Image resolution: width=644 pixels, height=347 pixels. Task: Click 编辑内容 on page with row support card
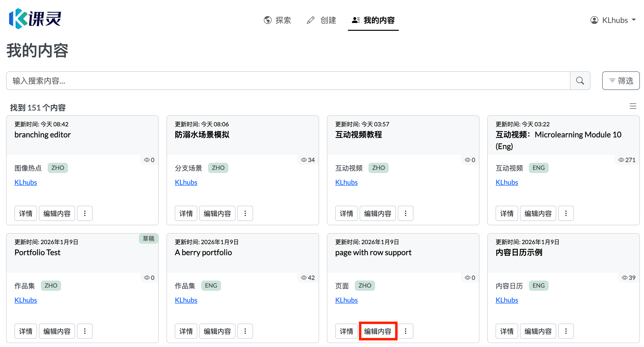pyautogui.click(x=378, y=331)
